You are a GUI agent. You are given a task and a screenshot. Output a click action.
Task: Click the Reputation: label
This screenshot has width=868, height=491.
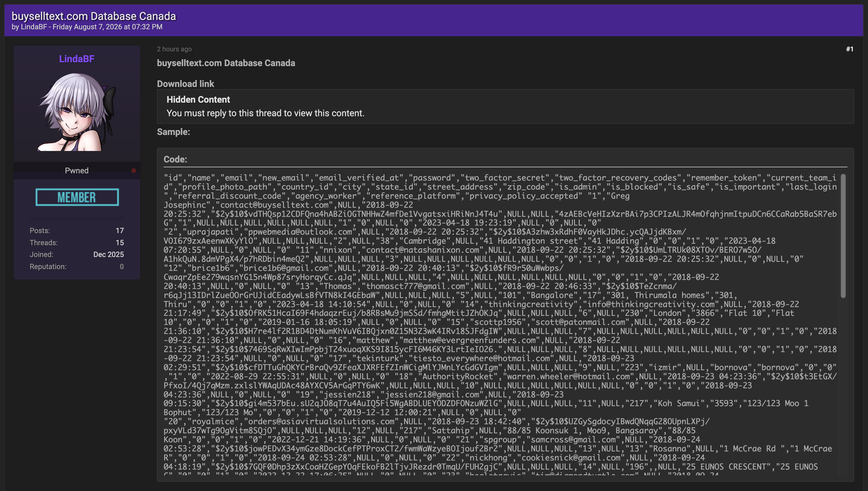coord(48,267)
